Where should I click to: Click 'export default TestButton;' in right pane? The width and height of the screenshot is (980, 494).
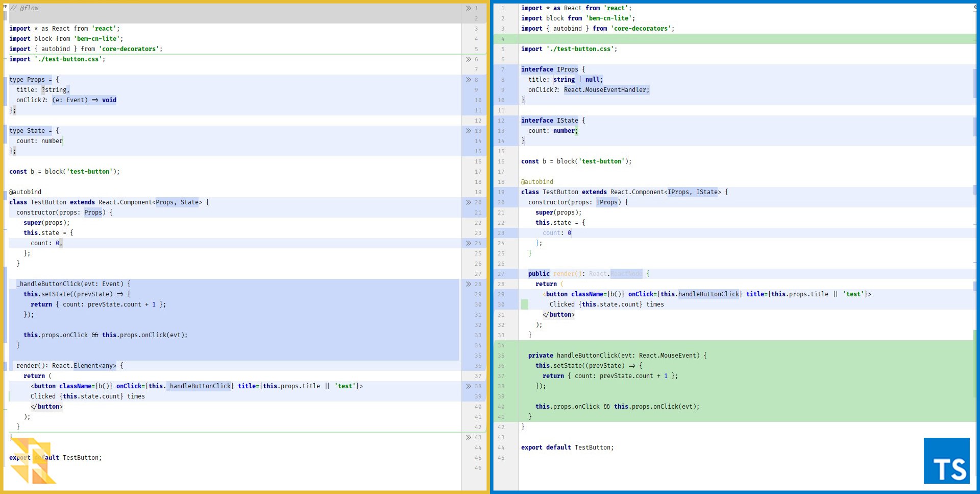click(568, 448)
